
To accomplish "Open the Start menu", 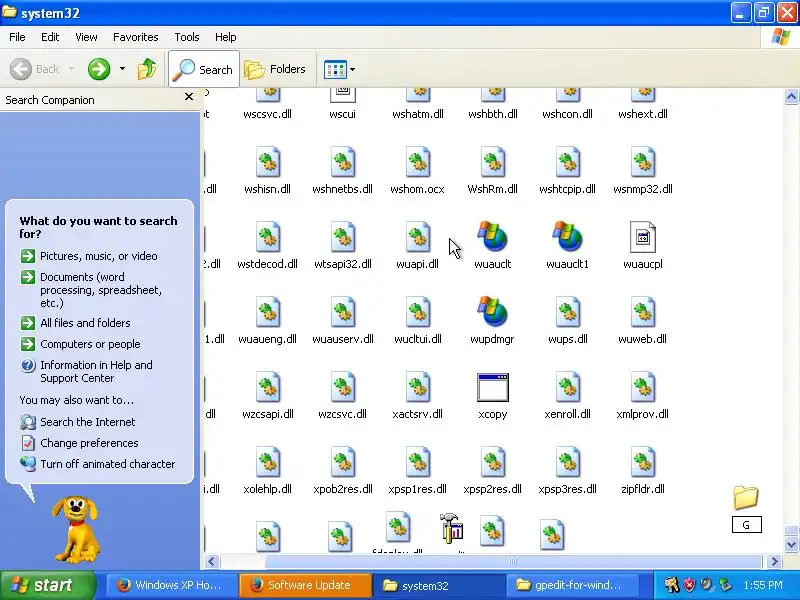I will click(x=48, y=585).
